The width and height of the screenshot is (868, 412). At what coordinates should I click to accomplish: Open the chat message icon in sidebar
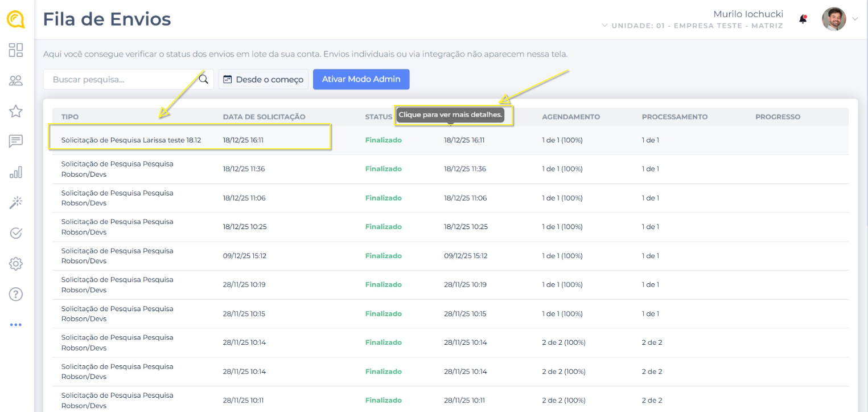click(16, 141)
